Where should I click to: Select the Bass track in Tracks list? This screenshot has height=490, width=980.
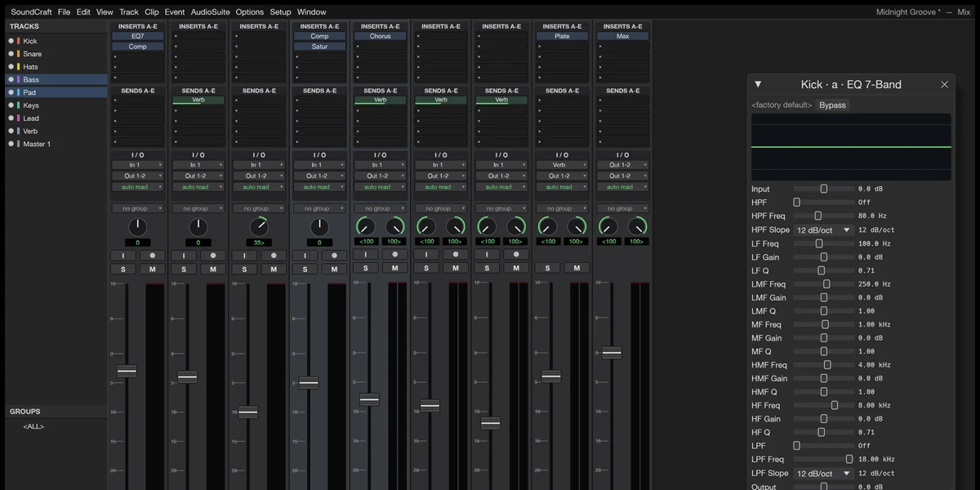click(56, 79)
